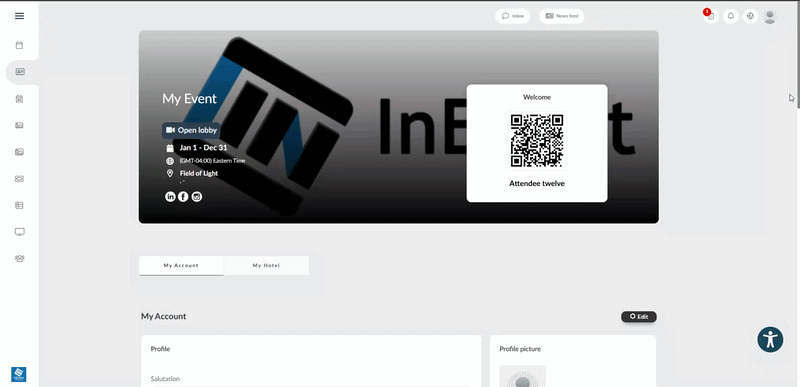Click the profile picture placeholder thumbnail

pos(522,376)
